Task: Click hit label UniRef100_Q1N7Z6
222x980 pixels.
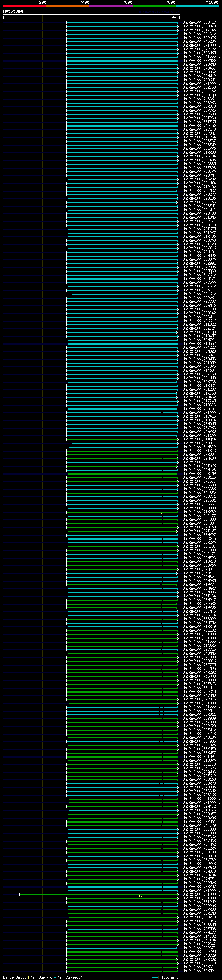Action: [x=199, y=810]
